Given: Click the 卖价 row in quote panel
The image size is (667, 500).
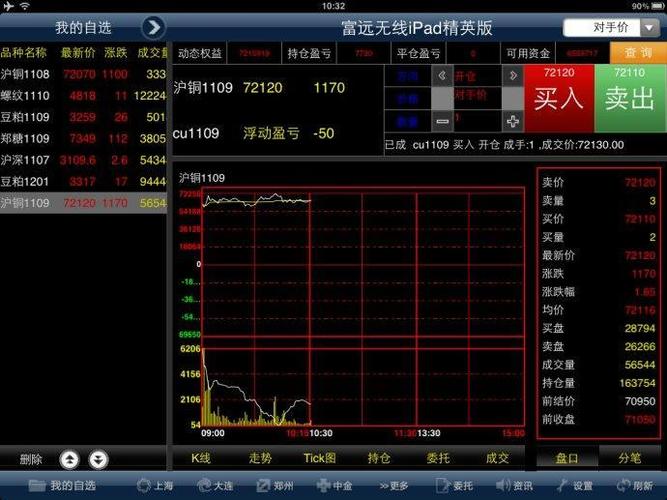Looking at the screenshot, I should pyautogui.click(x=599, y=183).
